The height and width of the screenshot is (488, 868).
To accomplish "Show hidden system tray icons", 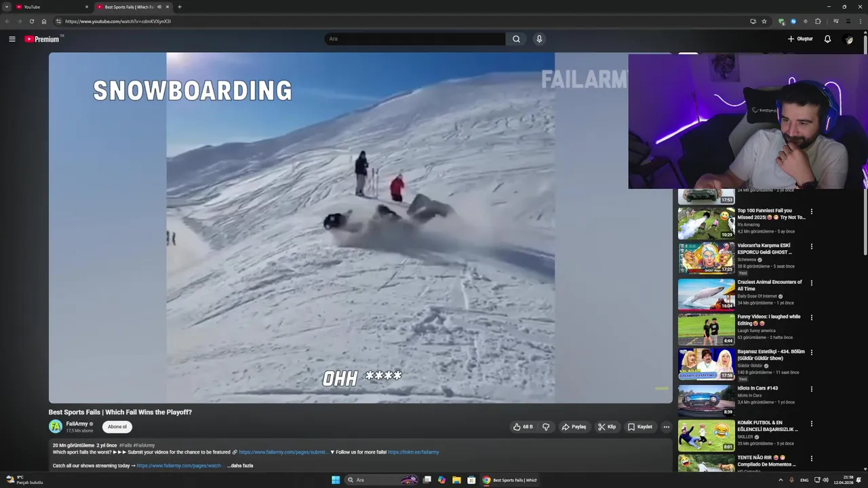I will coord(781,480).
